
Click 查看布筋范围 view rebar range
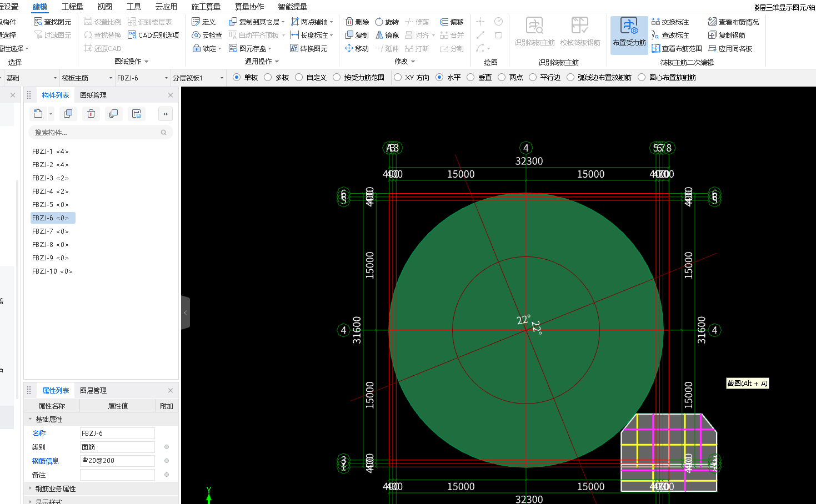point(677,48)
